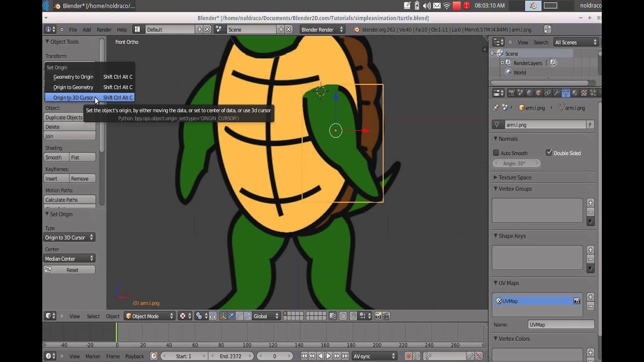Viewport: 644px width, 362px height.
Task: Click the back to previous screen icon in header
Action: pos(547,30)
